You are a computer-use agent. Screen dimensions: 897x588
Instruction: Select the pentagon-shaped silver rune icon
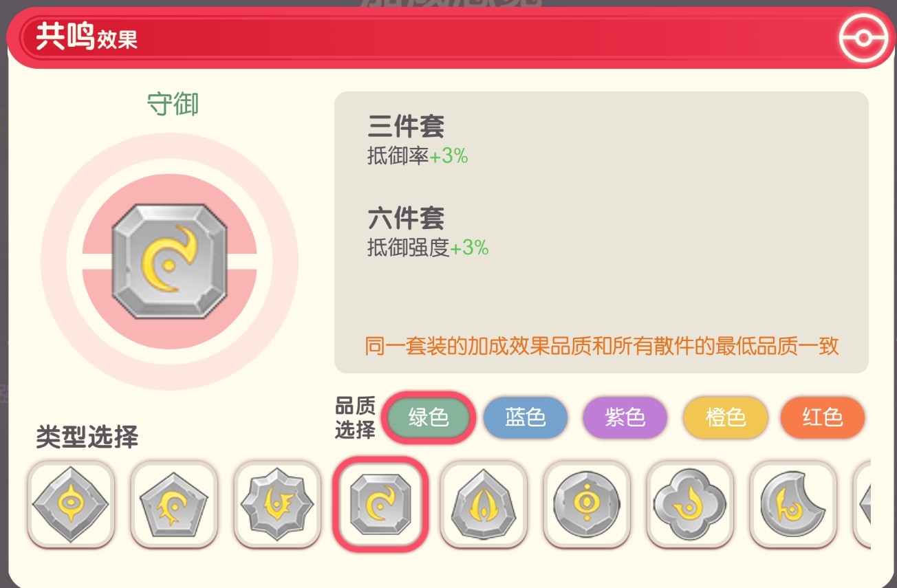(173, 504)
